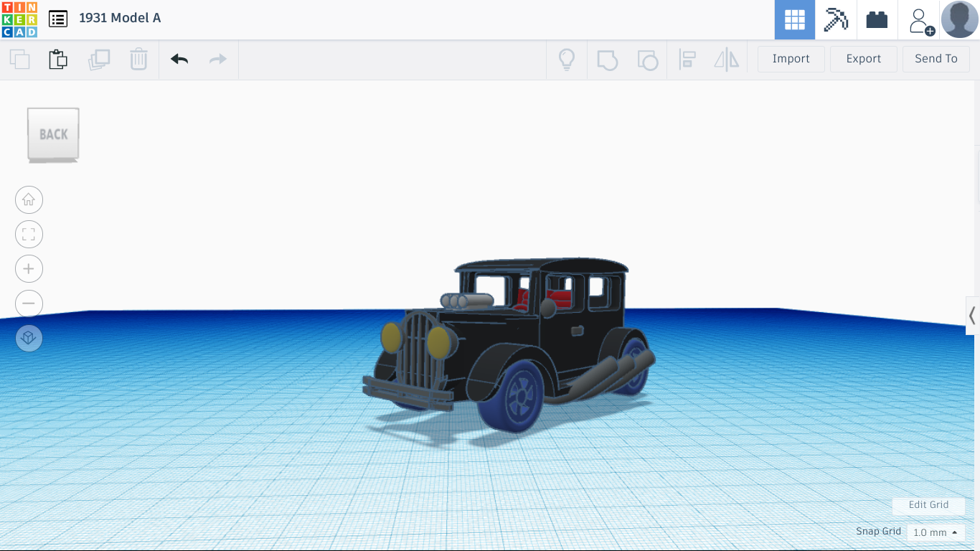Open the Snap Grid dropdown showing 1.0 mm
Viewport: 980px width, 551px height.
coord(935,532)
